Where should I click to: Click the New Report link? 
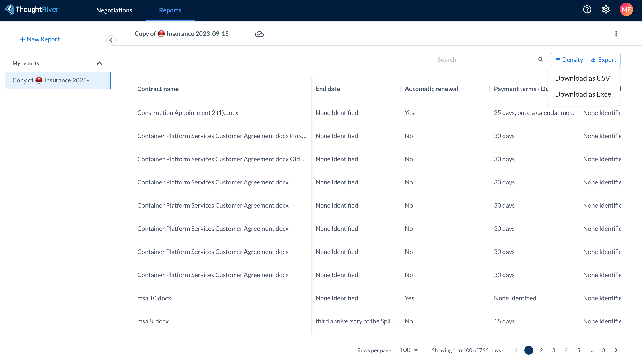click(39, 39)
